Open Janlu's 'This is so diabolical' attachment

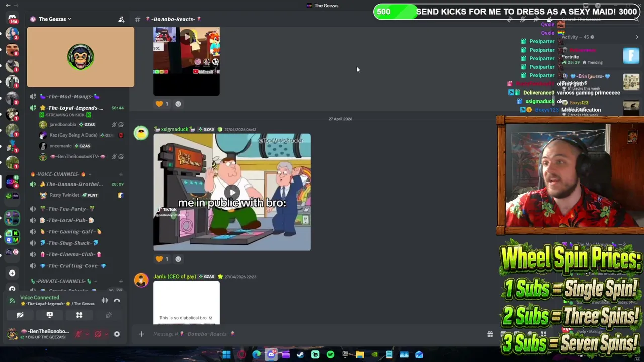pos(187,303)
